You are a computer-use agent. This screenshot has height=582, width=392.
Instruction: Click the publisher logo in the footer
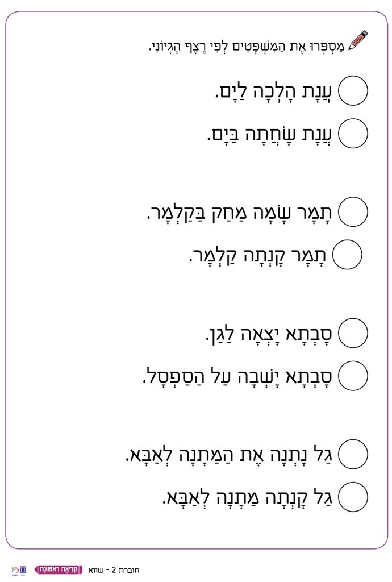click(19, 569)
